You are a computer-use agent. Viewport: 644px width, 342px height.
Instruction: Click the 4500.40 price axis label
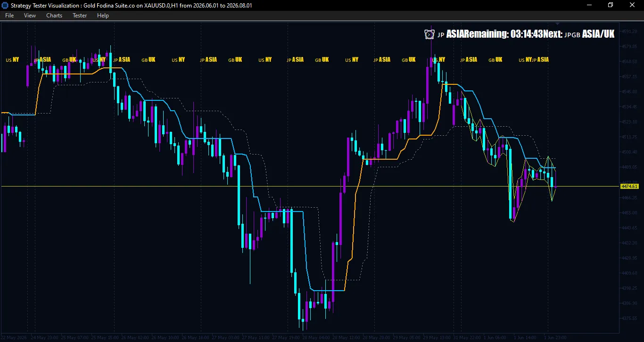pos(629,152)
